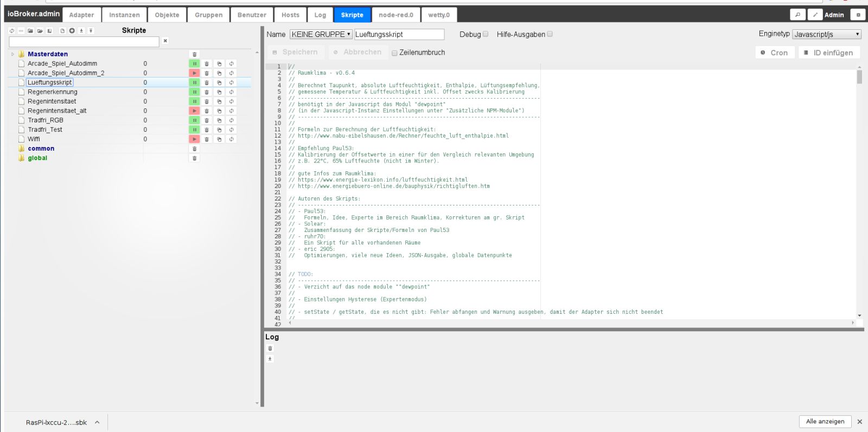Expand the Masterdaten folder

click(x=12, y=54)
